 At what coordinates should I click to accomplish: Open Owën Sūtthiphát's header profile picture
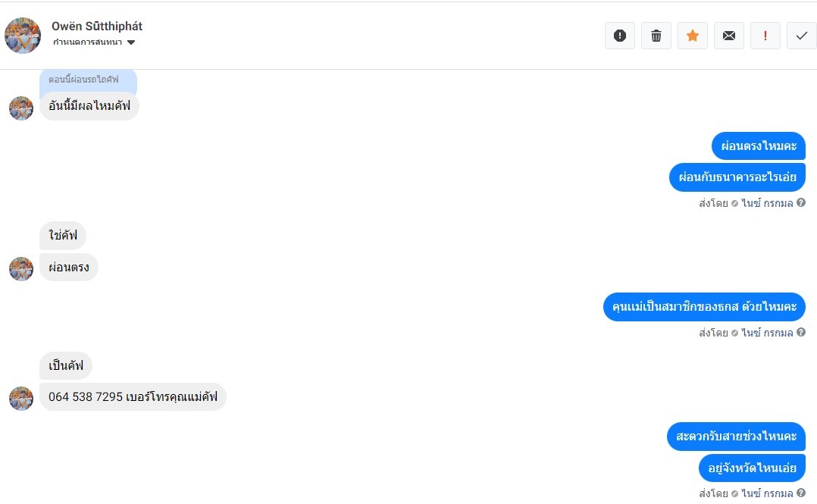23,36
